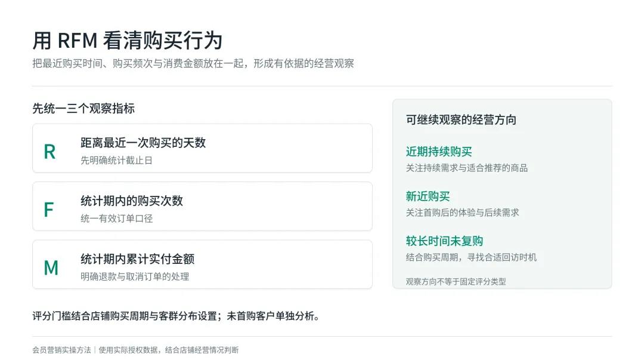This screenshot has height=363, width=644.
Task: Click the 观察方向不等于固定评分类型 footnote
Action: (456, 282)
